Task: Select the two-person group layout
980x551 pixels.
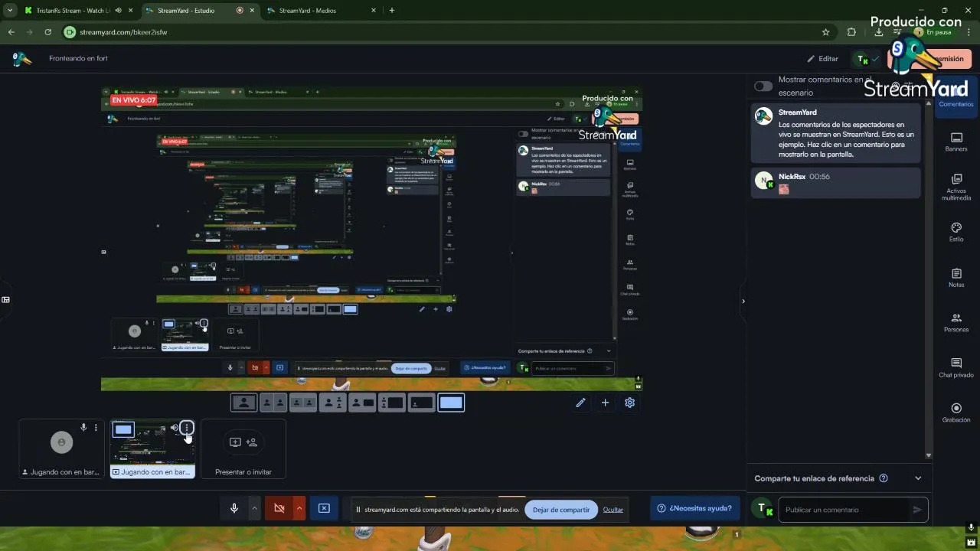Action: pos(303,403)
